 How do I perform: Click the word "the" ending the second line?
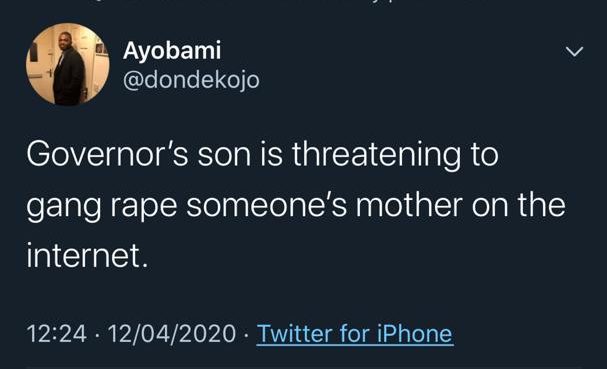point(542,205)
